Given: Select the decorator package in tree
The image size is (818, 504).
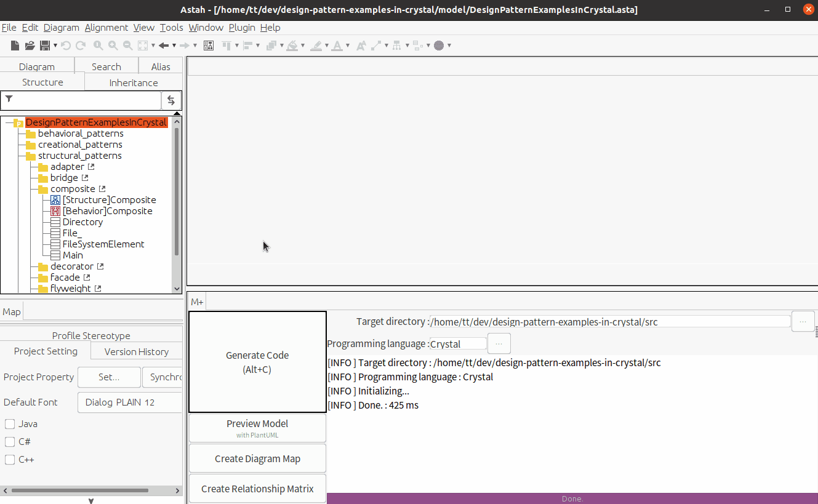Looking at the screenshot, I should coord(72,266).
